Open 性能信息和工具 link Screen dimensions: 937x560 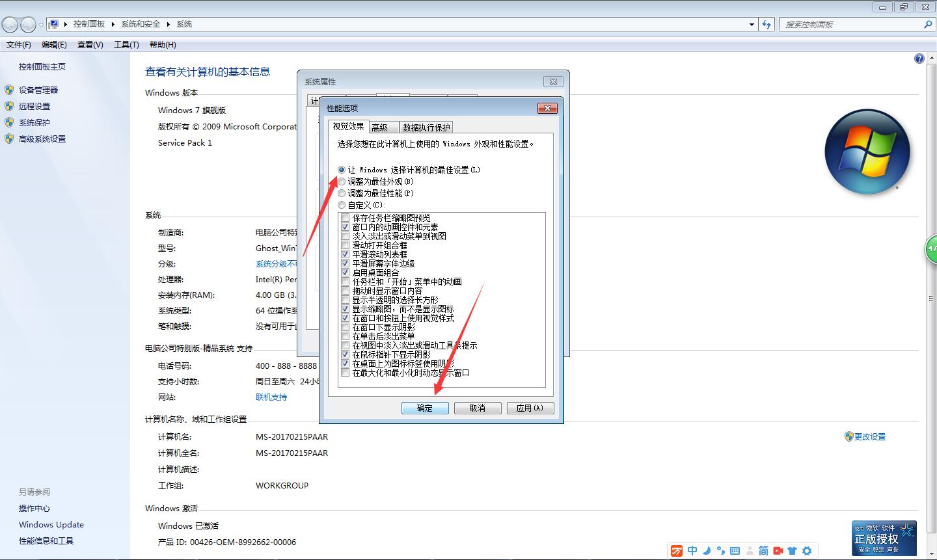point(46,541)
